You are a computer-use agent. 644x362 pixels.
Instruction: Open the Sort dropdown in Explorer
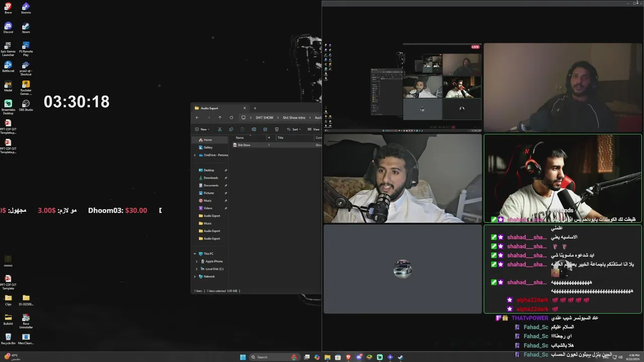point(294,129)
